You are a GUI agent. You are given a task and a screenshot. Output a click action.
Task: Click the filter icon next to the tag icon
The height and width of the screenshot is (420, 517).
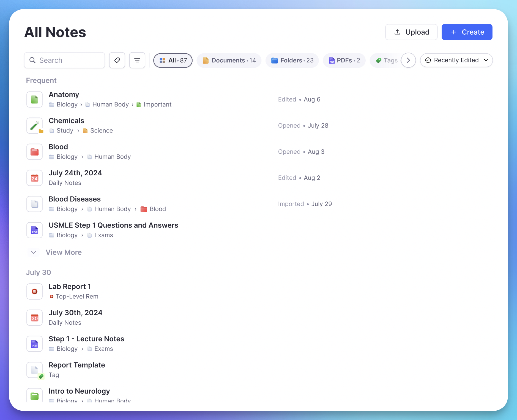point(137,60)
